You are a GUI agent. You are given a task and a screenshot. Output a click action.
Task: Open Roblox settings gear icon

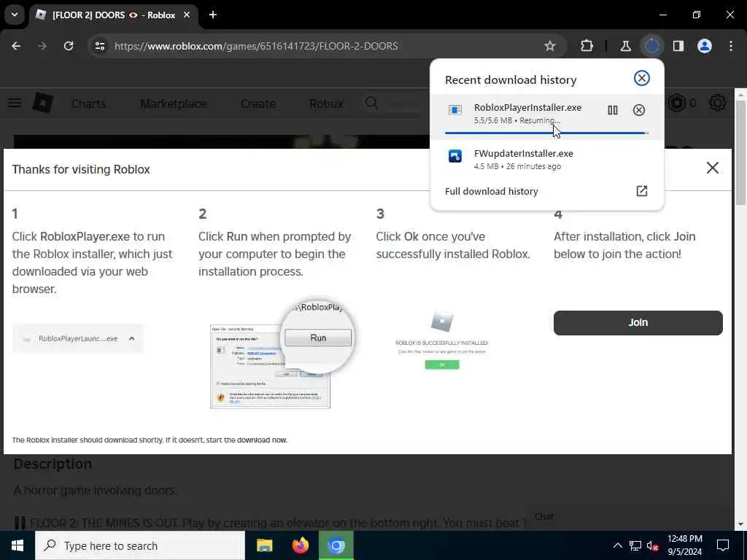click(x=718, y=103)
